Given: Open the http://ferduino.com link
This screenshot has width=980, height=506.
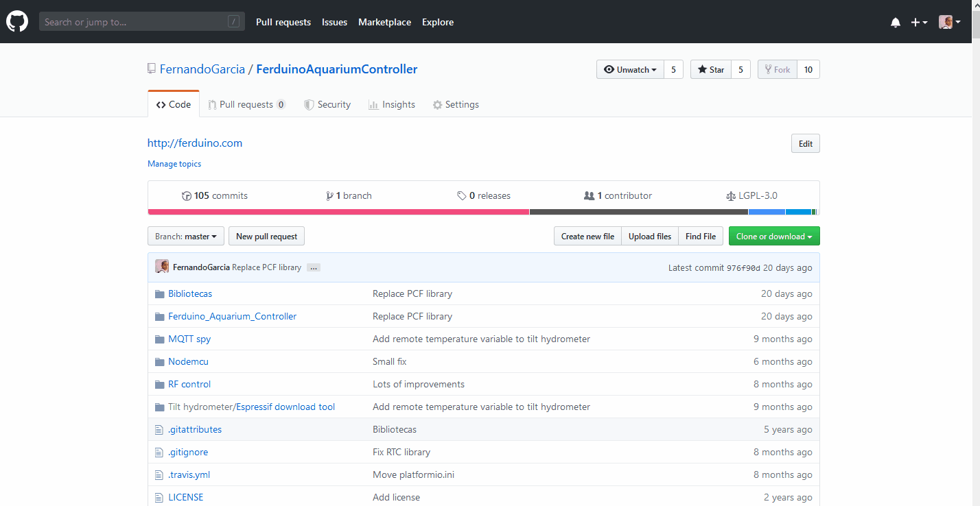Looking at the screenshot, I should 195,143.
